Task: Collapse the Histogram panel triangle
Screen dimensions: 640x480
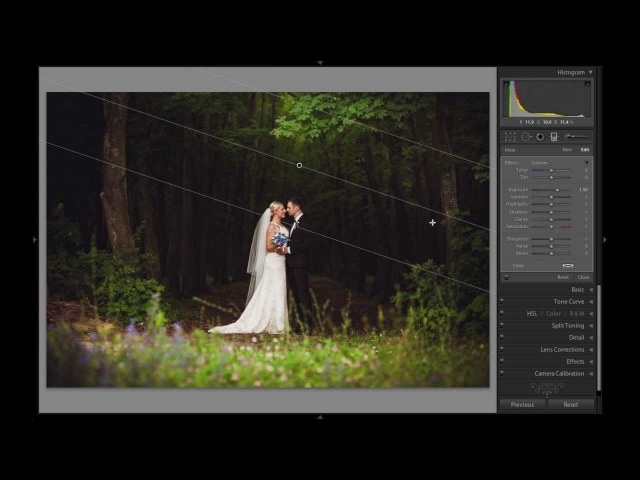Action: [x=590, y=72]
